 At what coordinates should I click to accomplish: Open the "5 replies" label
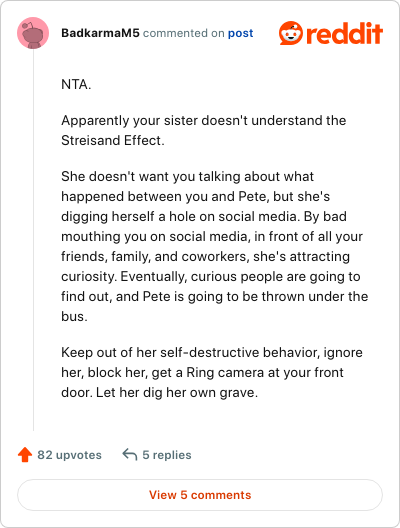click(167, 455)
